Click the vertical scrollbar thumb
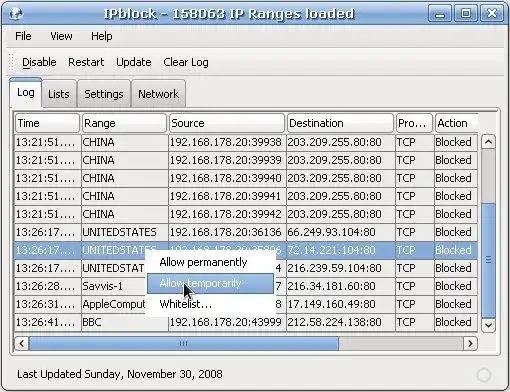This screenshot has width=510, height=392. tap(488, 260)
